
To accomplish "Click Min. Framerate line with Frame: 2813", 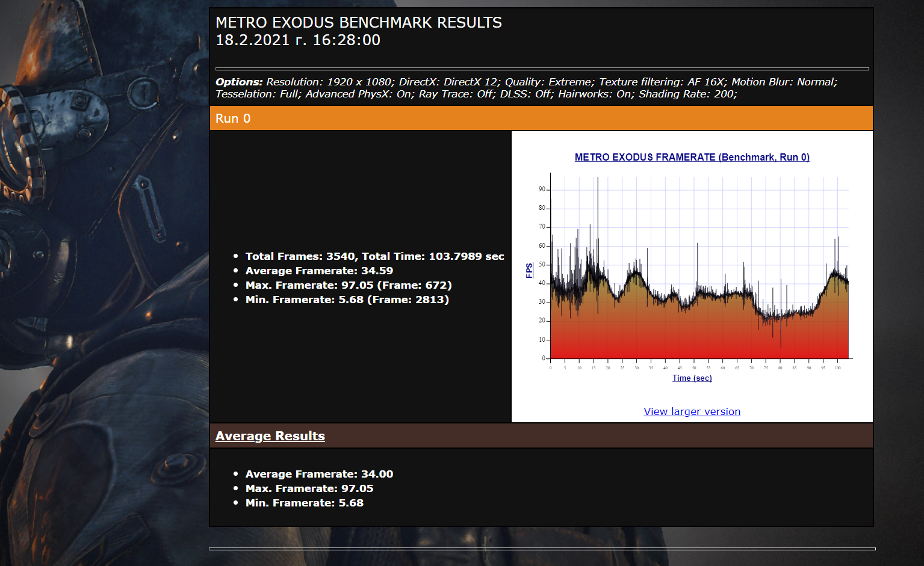I will (x=347, y=300).
